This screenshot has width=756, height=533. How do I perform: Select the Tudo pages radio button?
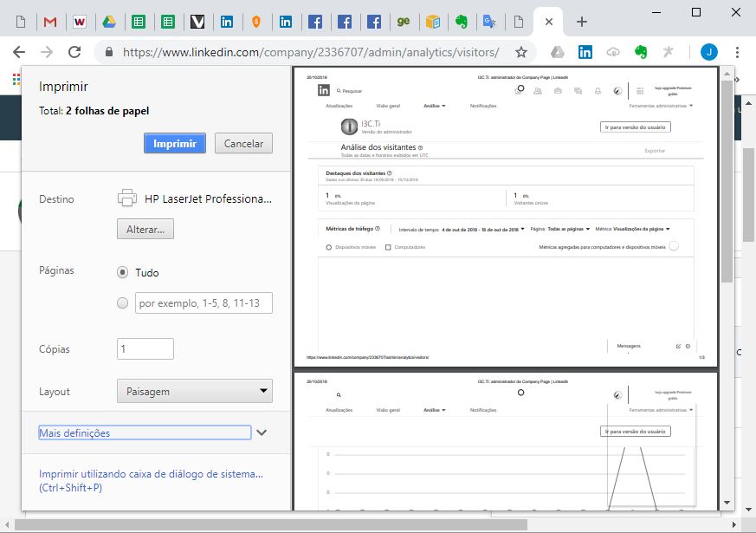click(122, 272)
